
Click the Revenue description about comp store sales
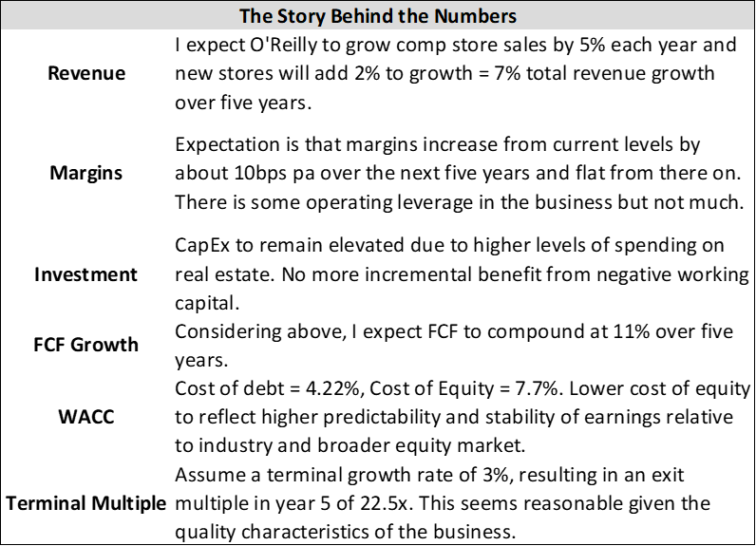[x=456, y=73]
